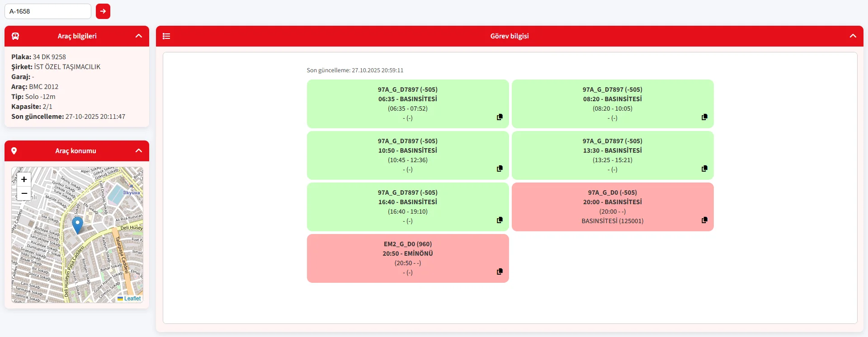The width and height of the screenshot is (868, 337).
Task: Focus the vehicle code input field
Action: pyautogui.click(x=48, y=11)
